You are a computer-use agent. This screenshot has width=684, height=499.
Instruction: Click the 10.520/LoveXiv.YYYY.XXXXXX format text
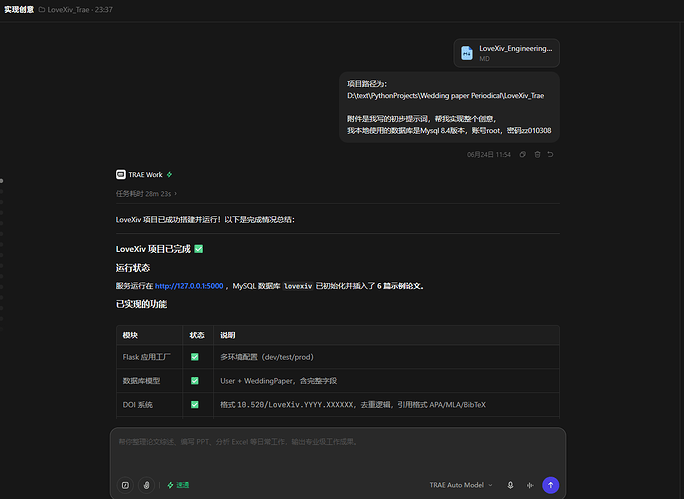coord(295,405)
